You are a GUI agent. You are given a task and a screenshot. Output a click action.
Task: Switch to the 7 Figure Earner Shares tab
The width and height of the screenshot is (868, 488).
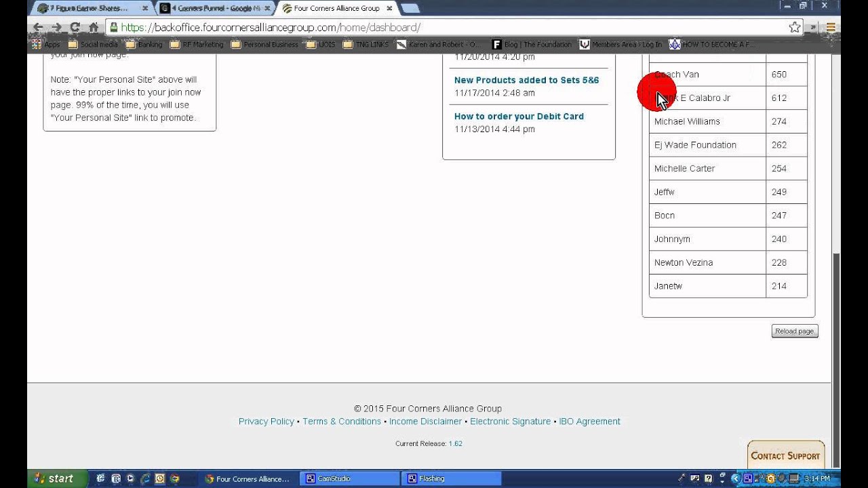[88, 9]
